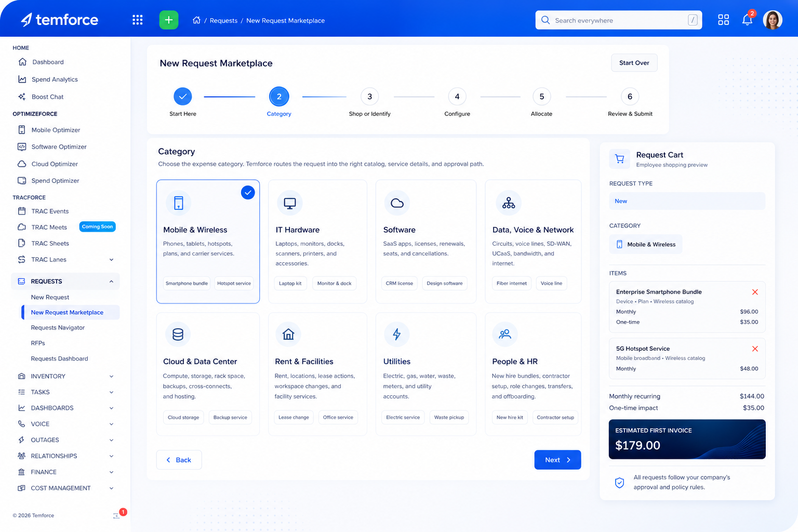Click the Temforce logo
798x532 pixels.
pos(59,20)
